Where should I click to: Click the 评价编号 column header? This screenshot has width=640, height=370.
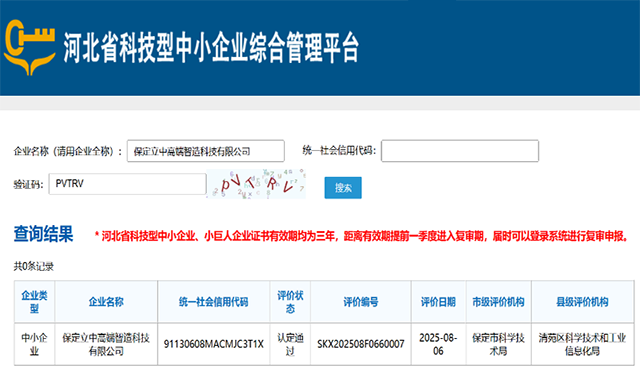pos(361,301)
